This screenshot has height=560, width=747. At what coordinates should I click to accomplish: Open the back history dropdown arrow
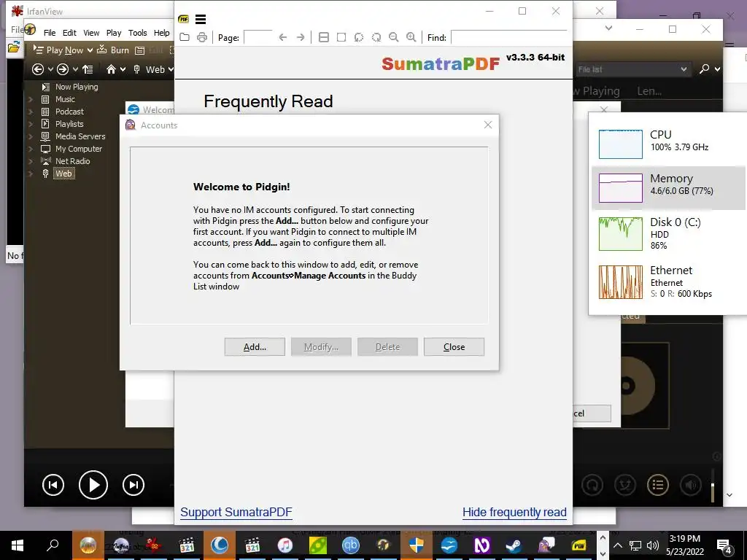(x=50, y=69)
